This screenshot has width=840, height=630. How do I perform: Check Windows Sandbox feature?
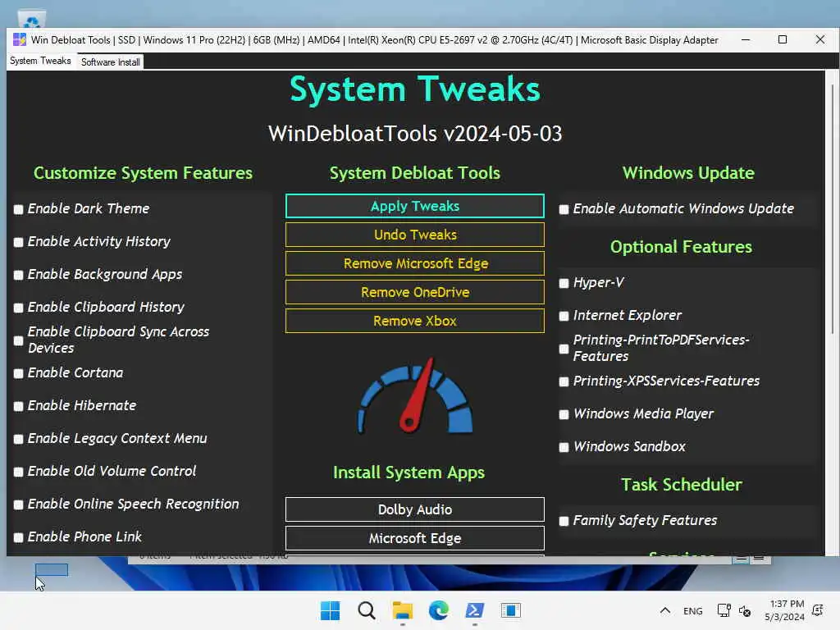tap(564, 447)
